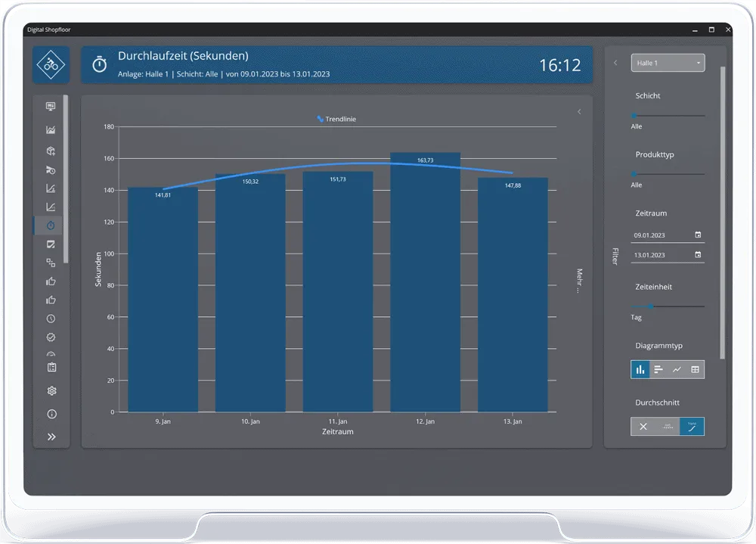
Task: Open the window with checkmark icon in sidebar
Action: coord(51,244)
